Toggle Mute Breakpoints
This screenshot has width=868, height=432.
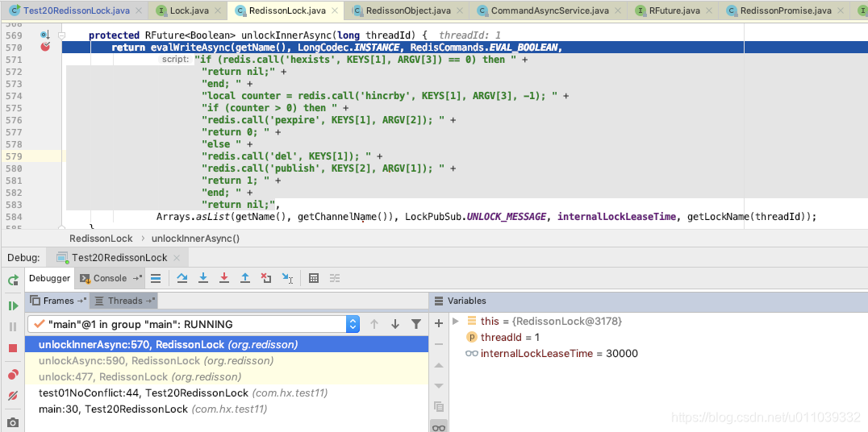pyautogui.click(x=13, y=396)
